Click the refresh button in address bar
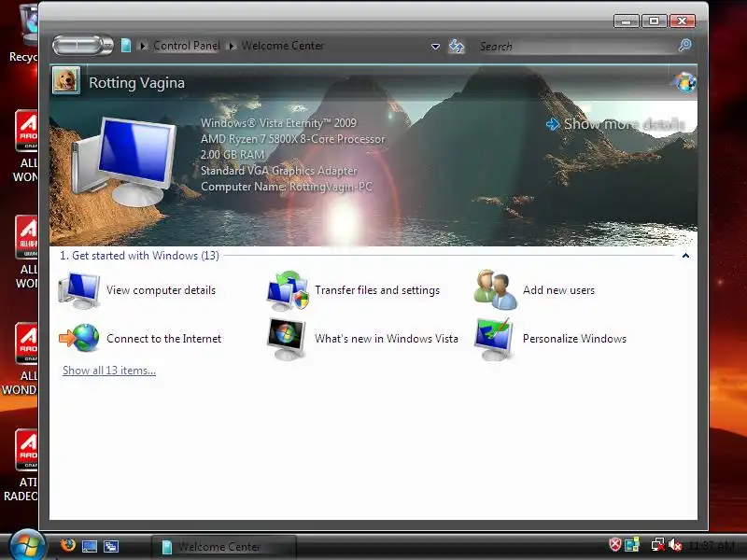Image resolution: width=747 pixels, height=560 pixels. point(456,46)
